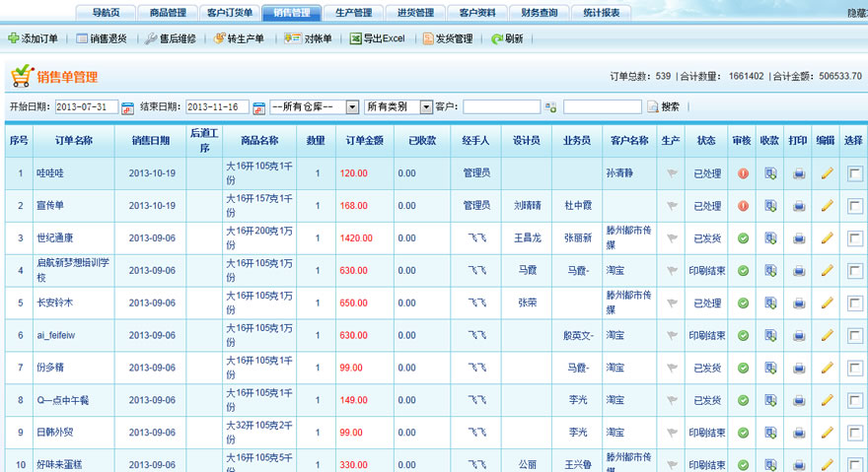Click the 订单金额 column header

click(x=365, y=141)
